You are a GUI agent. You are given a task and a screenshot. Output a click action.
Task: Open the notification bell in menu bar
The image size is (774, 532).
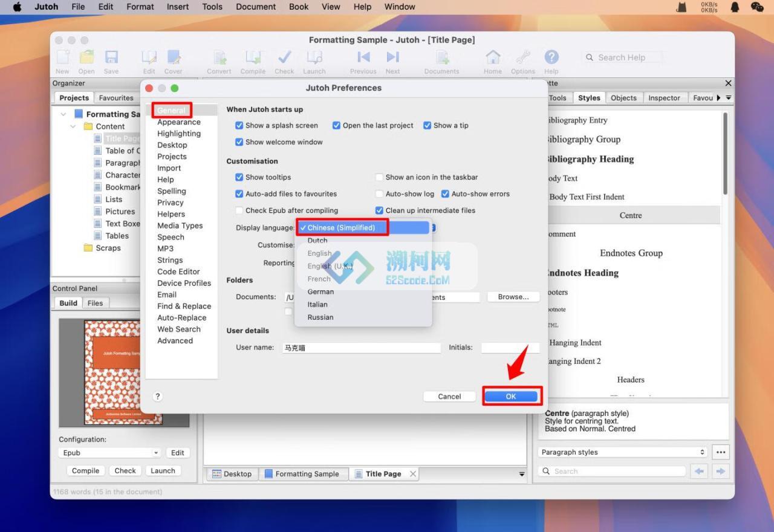tap(735, 7)
